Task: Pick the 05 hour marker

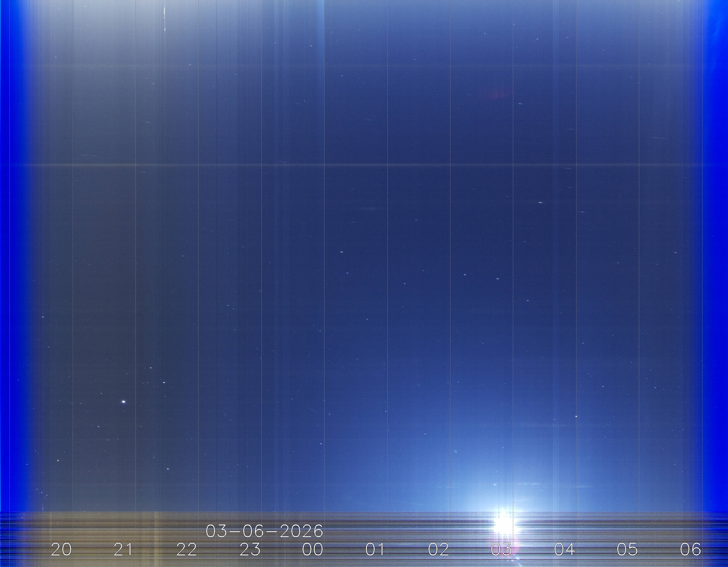Action: click(627, 549)
